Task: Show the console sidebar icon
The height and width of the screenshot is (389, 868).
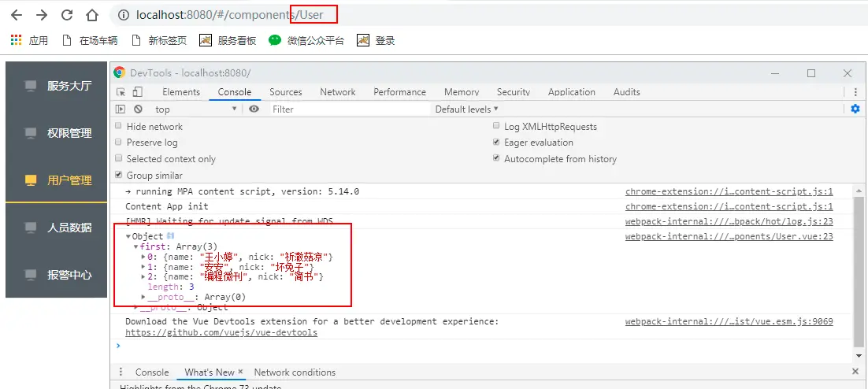Action: pyautogui.click(x=121, y=109)
